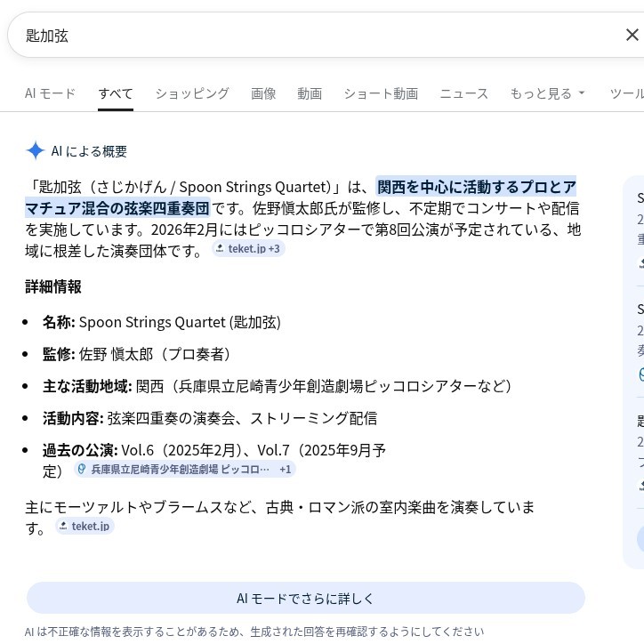Click into the 匙加弦 search field
The height and width of the screenshot is (644, 644).
[x=311, y=35]
